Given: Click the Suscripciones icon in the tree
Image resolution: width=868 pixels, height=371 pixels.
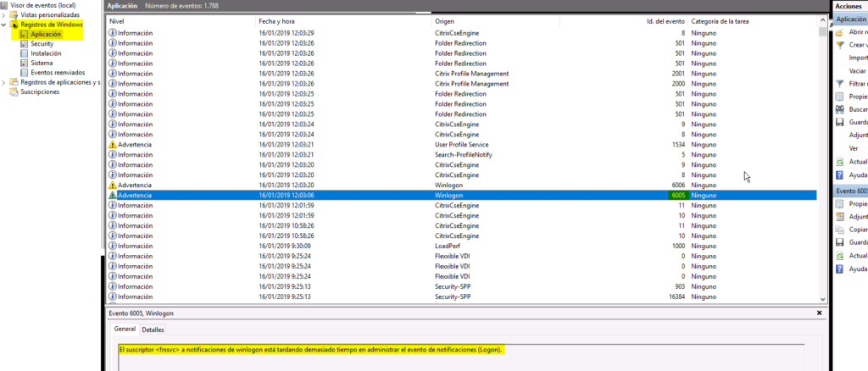Looking at the screenshot, I should pos(14,91).
